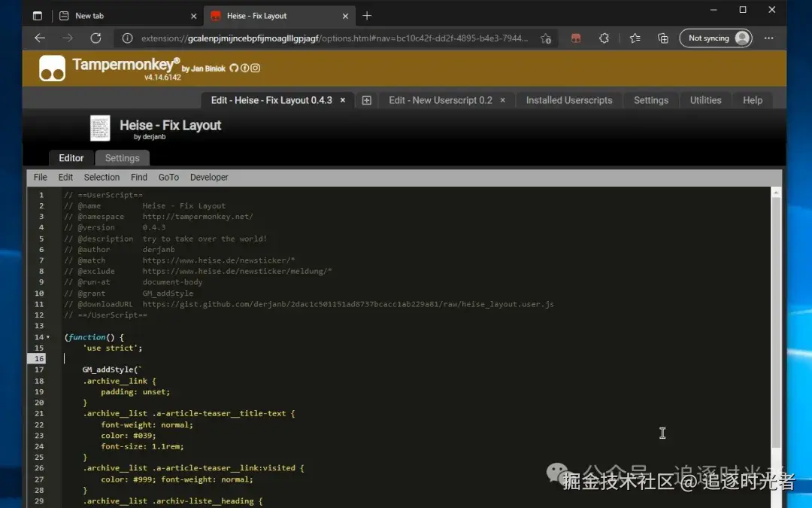Close the New tab browser tab

coord(194,16)
